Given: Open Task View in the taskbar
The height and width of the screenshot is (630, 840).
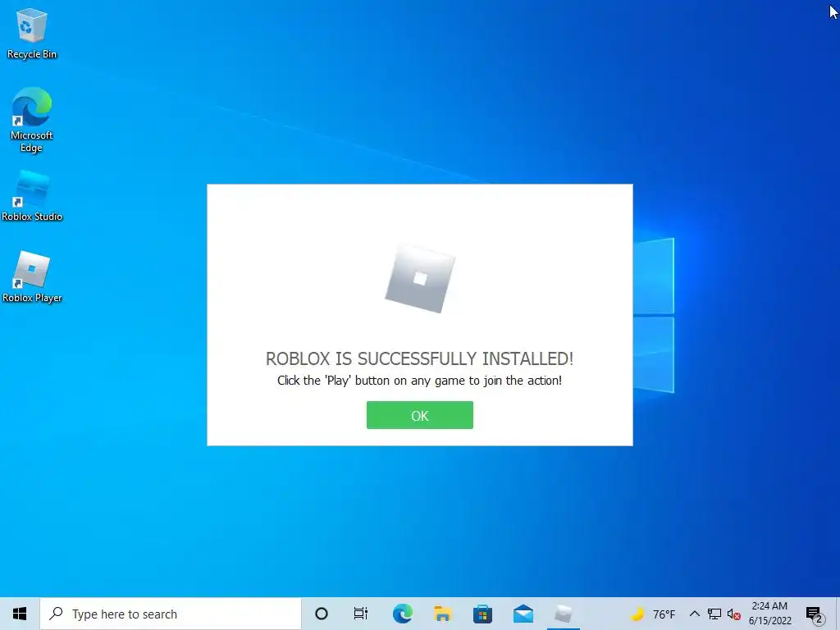Looking at the screenshot, I should click(361, 614).
